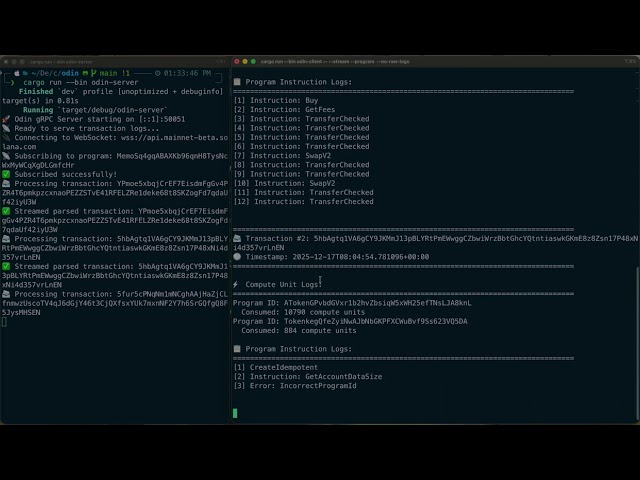Click the git branch icon before main
This screenshot has height=480, width=640.
(94, 73)
